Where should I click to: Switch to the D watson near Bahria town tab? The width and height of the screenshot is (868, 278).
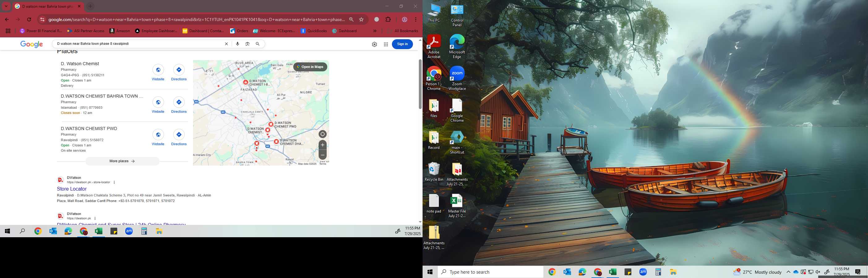click(48, 6)
